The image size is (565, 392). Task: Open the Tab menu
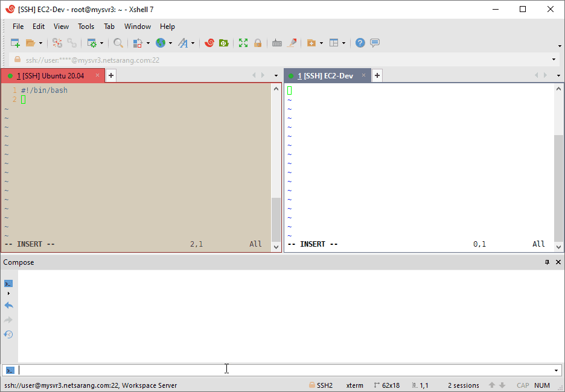point(109,27)
